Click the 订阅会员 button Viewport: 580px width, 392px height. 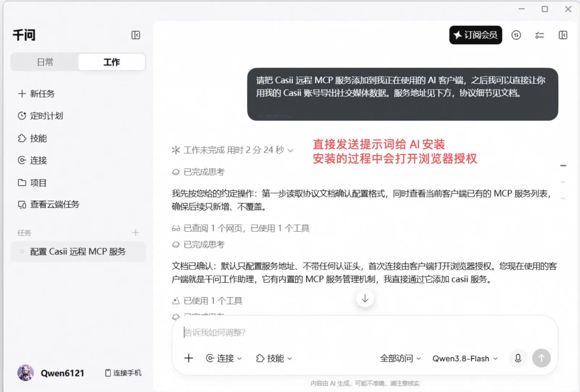(x=476, y=35)
